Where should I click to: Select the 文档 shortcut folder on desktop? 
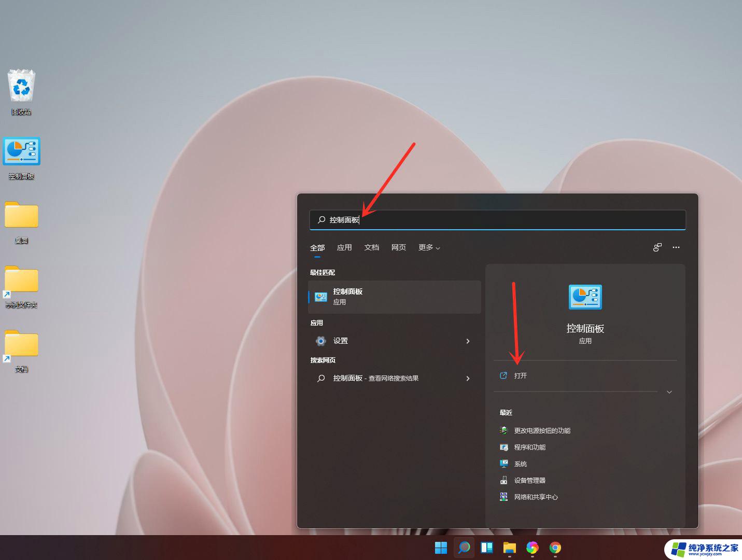21,344
